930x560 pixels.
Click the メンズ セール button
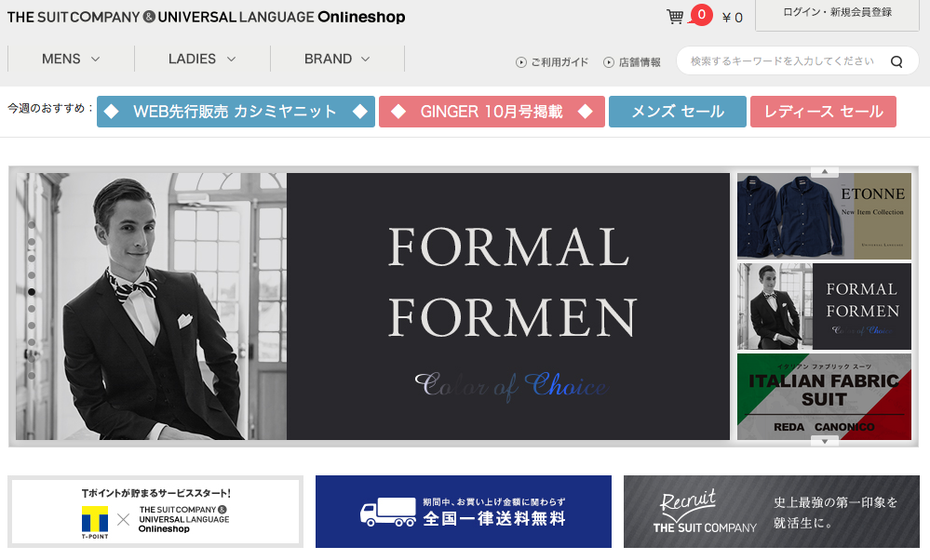pos(678,112)
